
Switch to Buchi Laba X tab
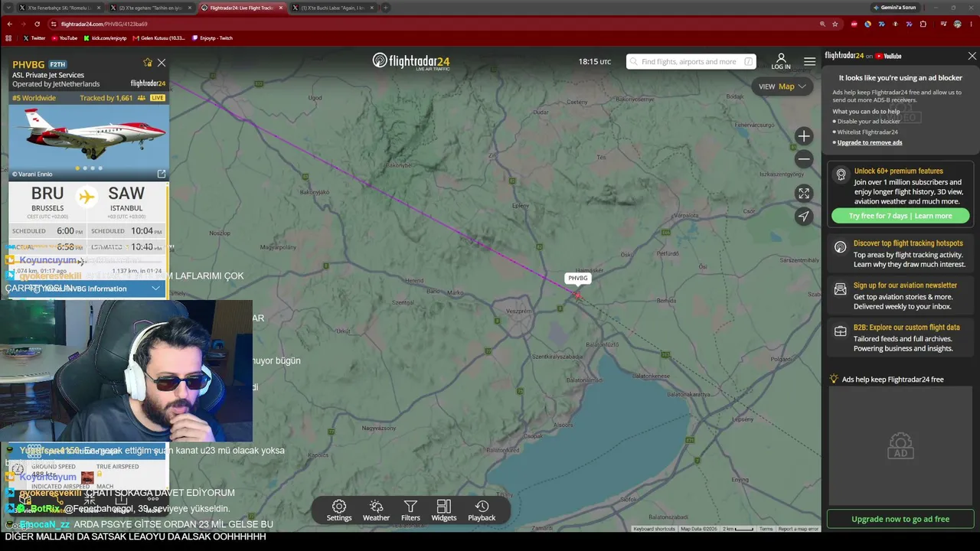click(334, 8)
